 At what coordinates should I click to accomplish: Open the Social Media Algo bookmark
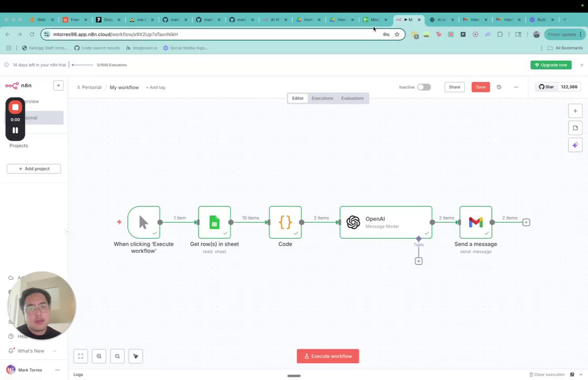click(x=185, y=48)
